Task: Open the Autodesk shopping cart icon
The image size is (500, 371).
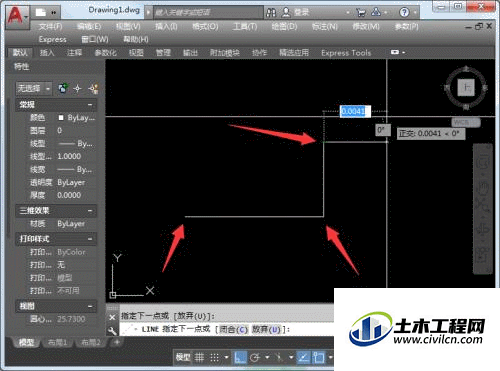Action: [360, 13]
